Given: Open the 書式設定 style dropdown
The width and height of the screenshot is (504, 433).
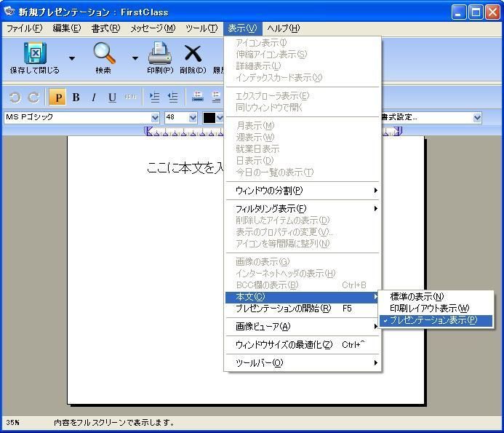Looking at the screenshot, I should point(477,118).
